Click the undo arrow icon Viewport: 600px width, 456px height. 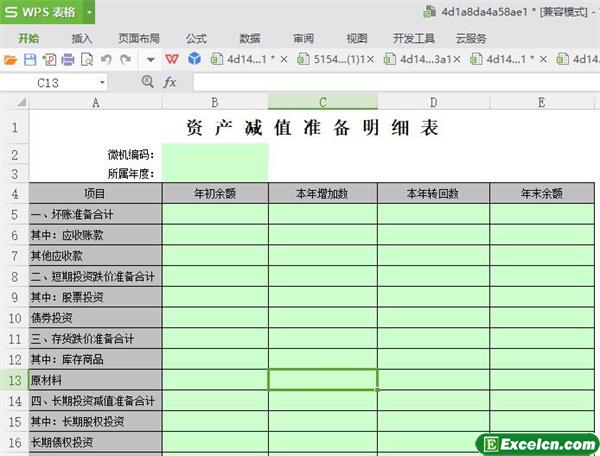pos(106,60)
